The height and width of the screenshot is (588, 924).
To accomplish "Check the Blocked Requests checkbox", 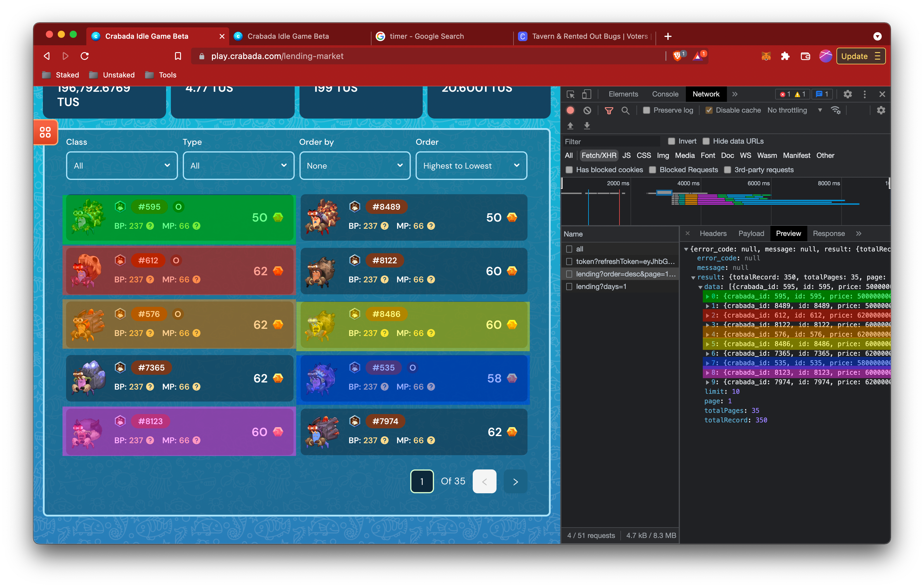I will (652, 169).
